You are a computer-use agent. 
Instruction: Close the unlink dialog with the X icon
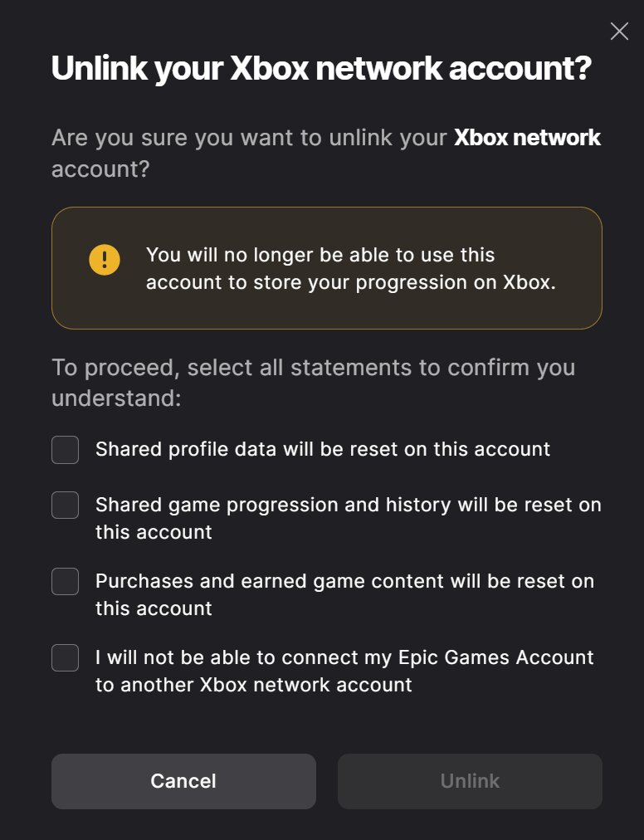pos(619,32)
